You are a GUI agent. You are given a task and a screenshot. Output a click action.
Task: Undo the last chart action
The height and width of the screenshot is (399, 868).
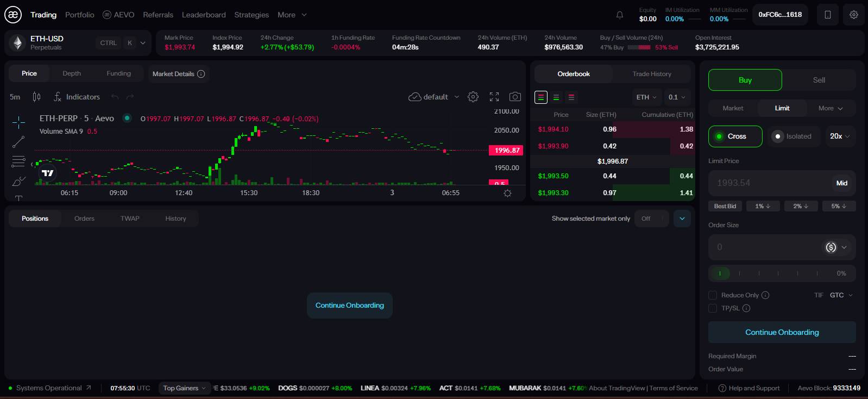click(x=115, y=97)
